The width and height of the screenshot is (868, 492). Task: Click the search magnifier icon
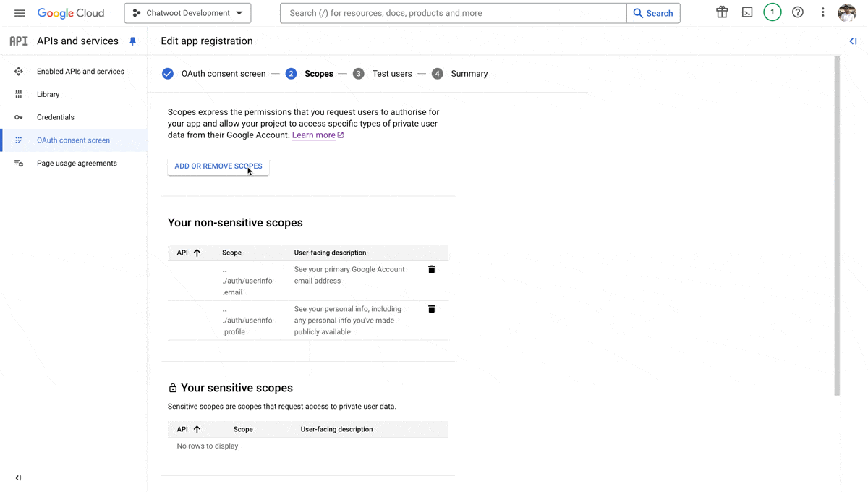638,13
